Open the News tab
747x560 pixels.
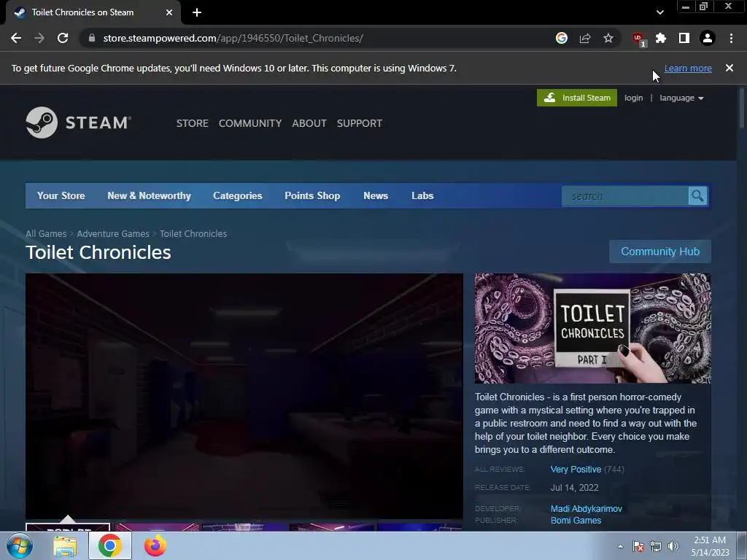click(376, 195)
